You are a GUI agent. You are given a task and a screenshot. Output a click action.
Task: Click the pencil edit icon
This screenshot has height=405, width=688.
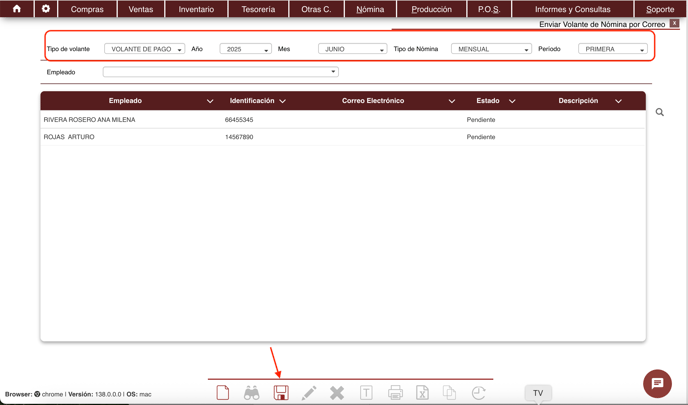tap(309, 393)
